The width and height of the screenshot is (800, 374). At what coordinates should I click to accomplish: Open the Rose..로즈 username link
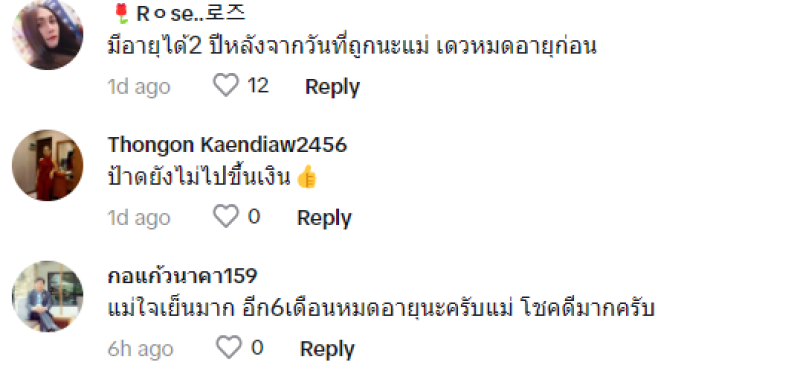[179, 14]
